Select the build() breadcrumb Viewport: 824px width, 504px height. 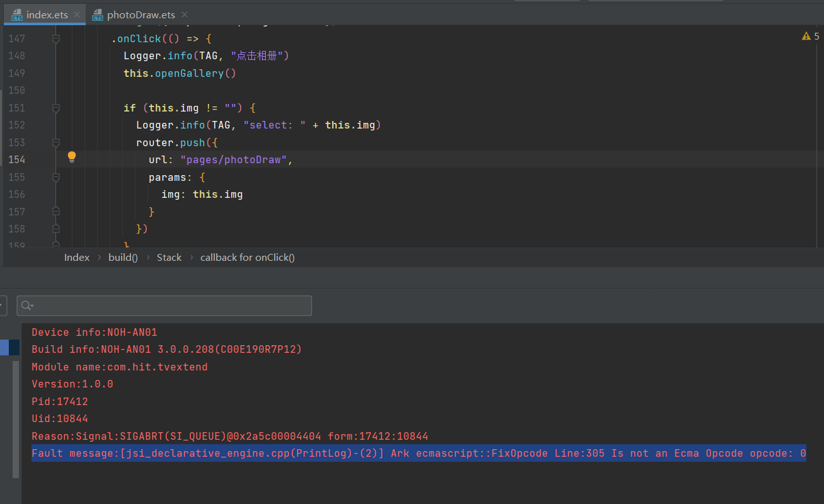[x=123, y=257]
